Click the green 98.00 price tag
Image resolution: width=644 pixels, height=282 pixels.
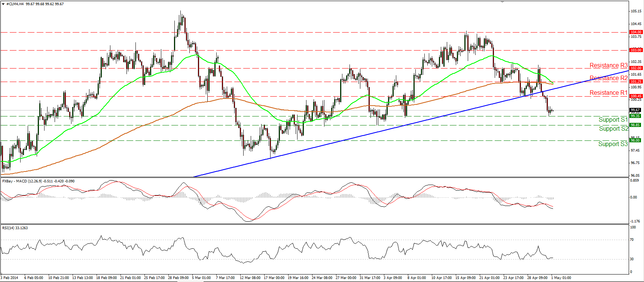pos(635,140)
